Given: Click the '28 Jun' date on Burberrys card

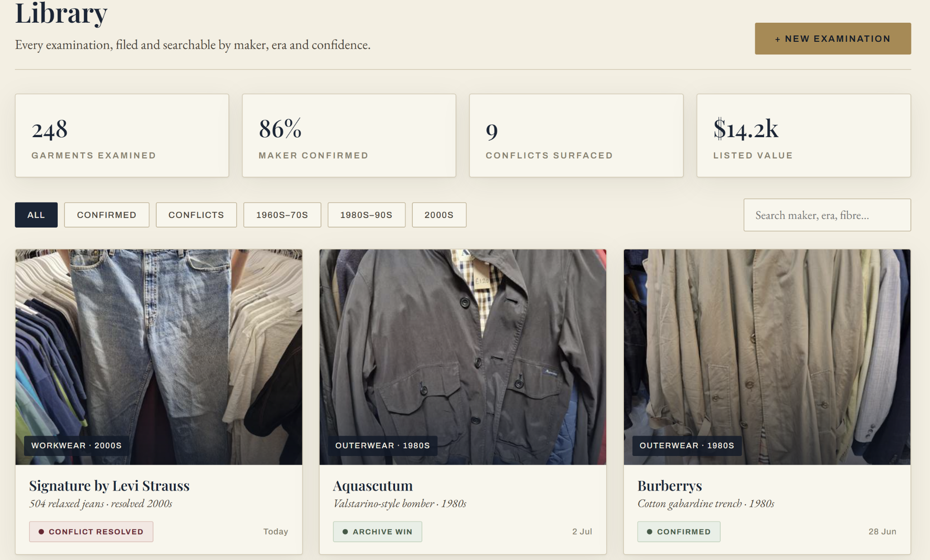Looking at the screenshot, I should 882,531.
